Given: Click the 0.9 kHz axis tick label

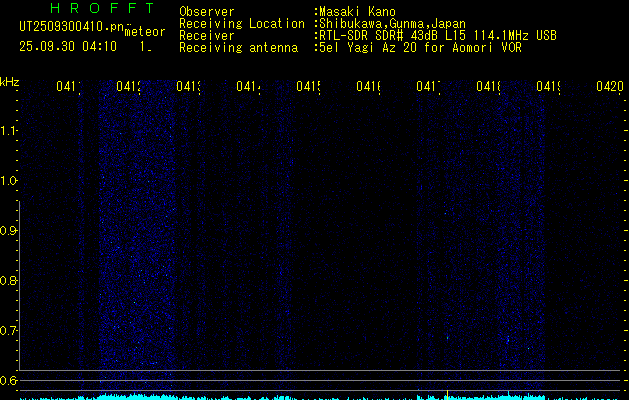Looking at the screenshot, I should [x=8, y=230].
